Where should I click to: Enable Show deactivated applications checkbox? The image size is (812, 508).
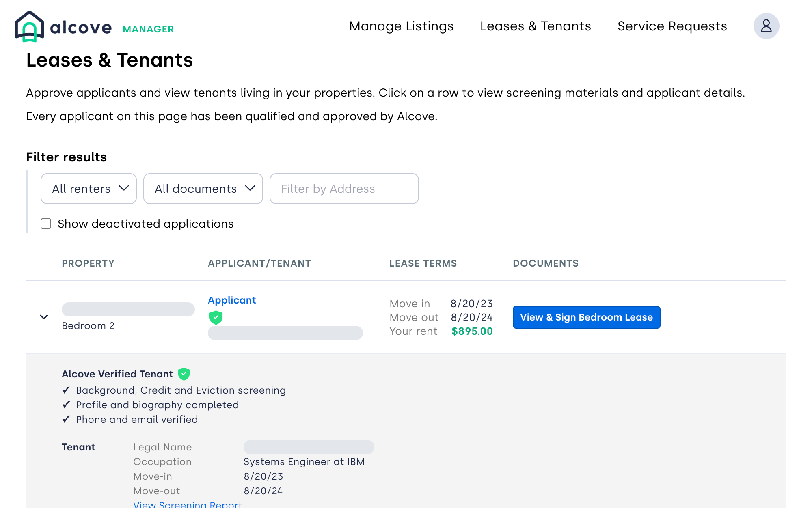46,224
